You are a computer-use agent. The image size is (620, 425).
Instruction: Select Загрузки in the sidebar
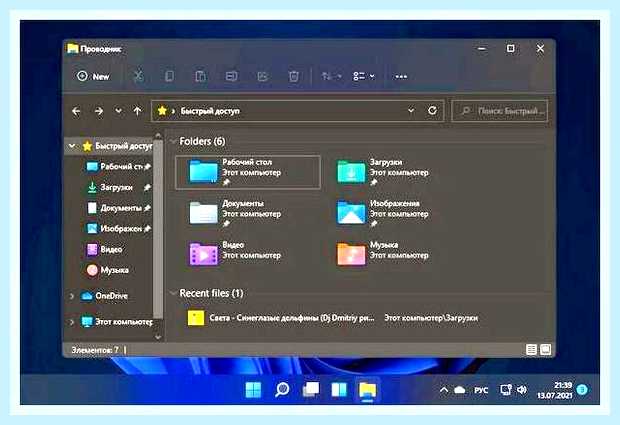coord(118,187)
